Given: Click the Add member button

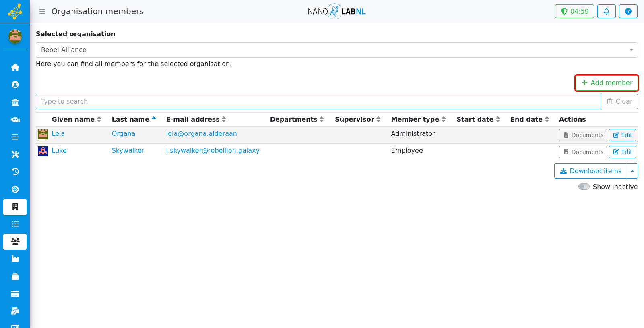Looking at the screenshot, I should coord(607,83).
